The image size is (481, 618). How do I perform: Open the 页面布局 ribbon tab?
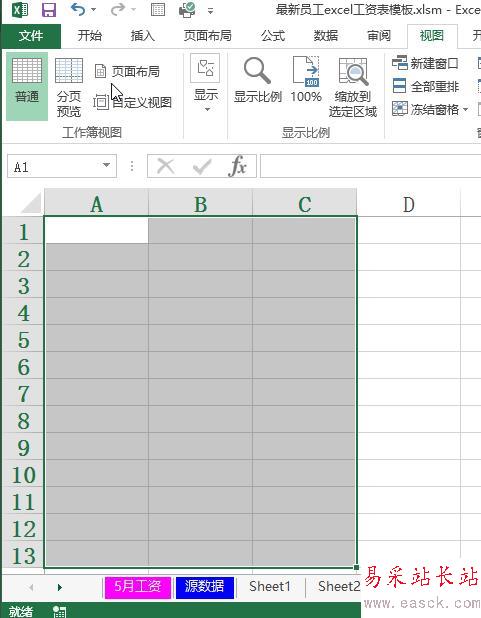[x=207, y=36]
